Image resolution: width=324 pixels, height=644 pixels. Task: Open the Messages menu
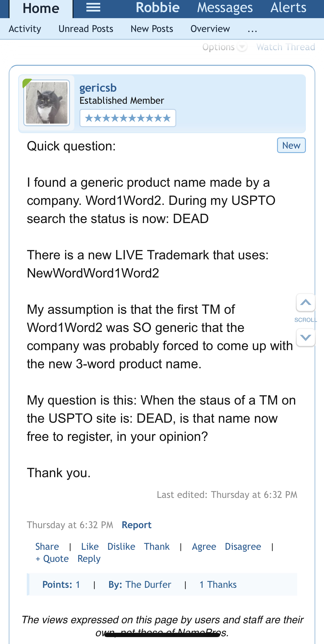[x=225, y=8]
